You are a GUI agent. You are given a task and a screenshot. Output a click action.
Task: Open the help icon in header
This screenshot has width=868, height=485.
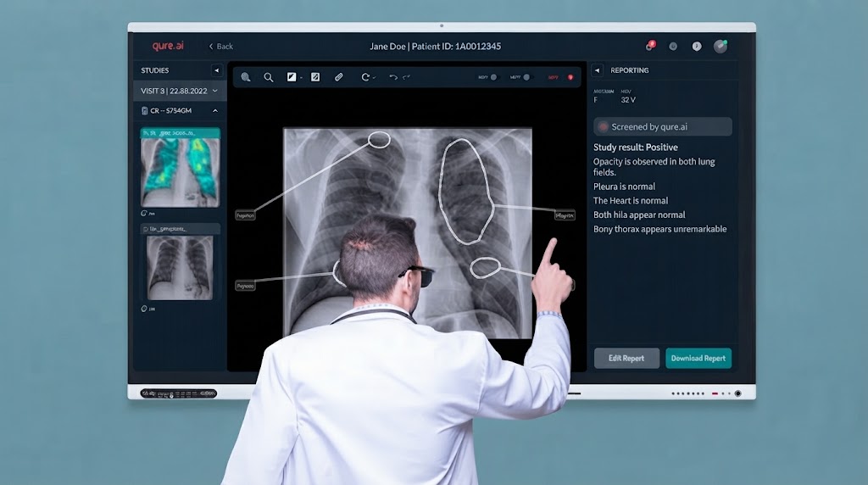point(697,47)
